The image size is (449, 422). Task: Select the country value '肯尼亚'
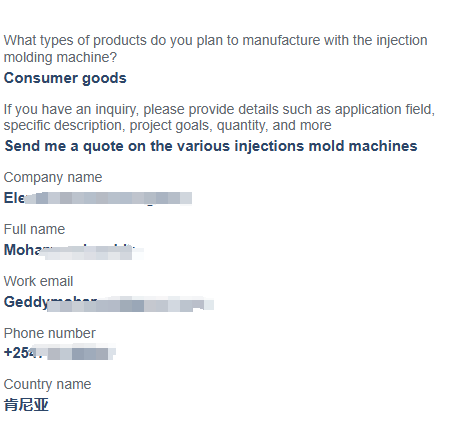point(26,405)
